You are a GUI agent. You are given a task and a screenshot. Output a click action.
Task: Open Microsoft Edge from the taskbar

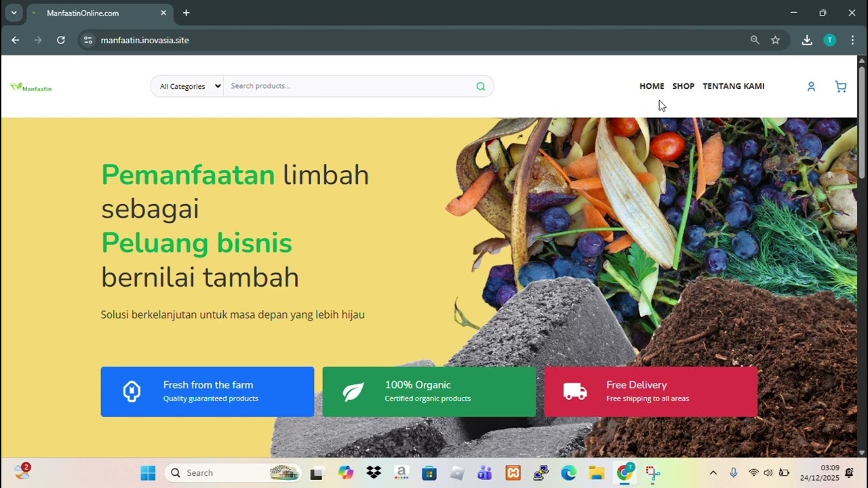pos(568,473)
